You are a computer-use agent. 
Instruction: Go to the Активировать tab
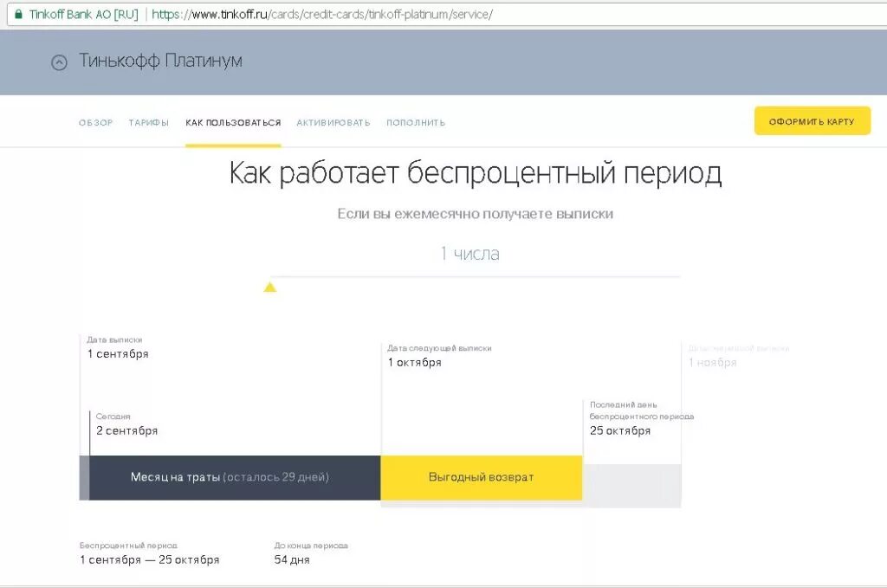click(x=333, y=123)
